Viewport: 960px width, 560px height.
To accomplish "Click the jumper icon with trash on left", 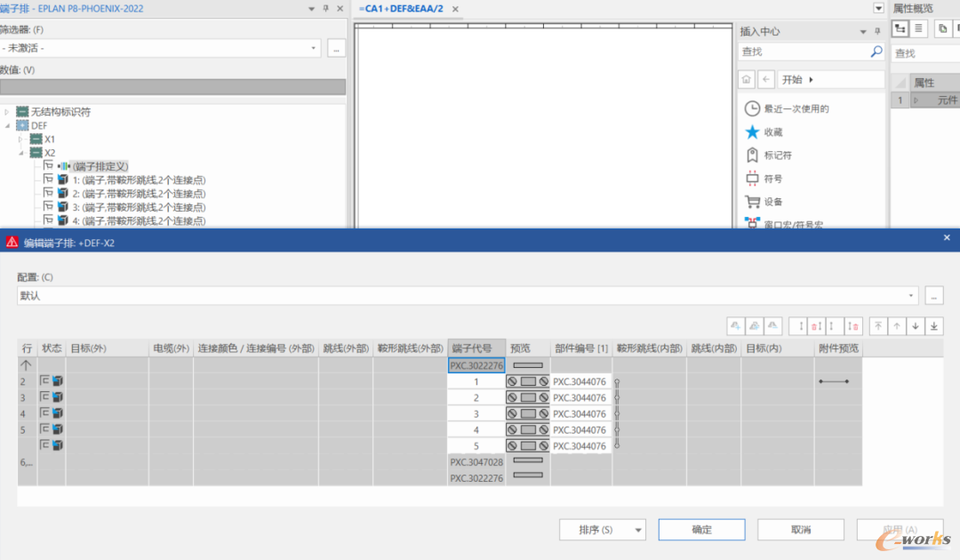I will pyautogui.click(x=816, y=326).
